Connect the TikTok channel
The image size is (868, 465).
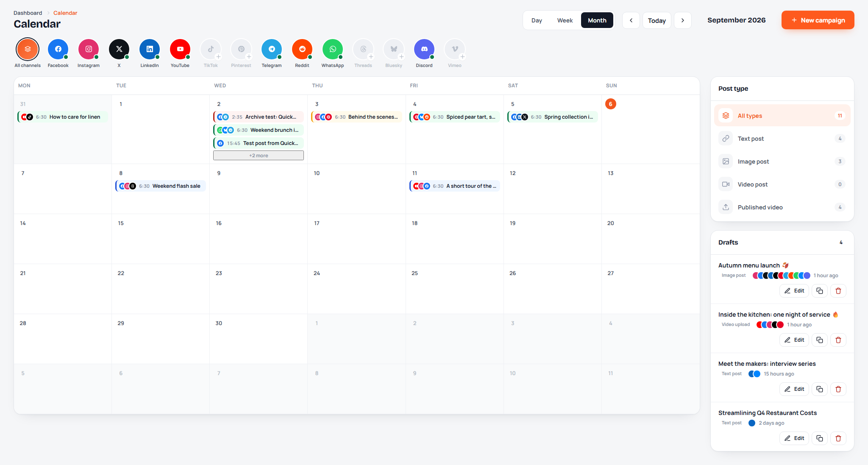211,49
